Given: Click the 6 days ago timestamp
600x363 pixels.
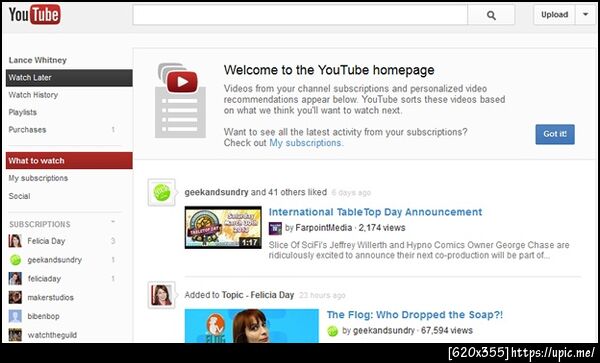Looking at the screenshot, I should click(x=351, y=193).
